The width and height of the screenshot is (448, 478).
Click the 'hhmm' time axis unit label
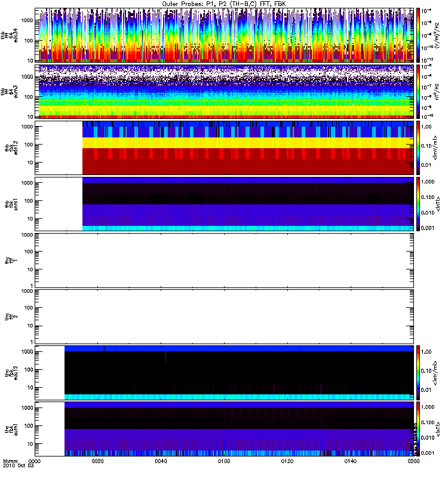click(10, 461)
